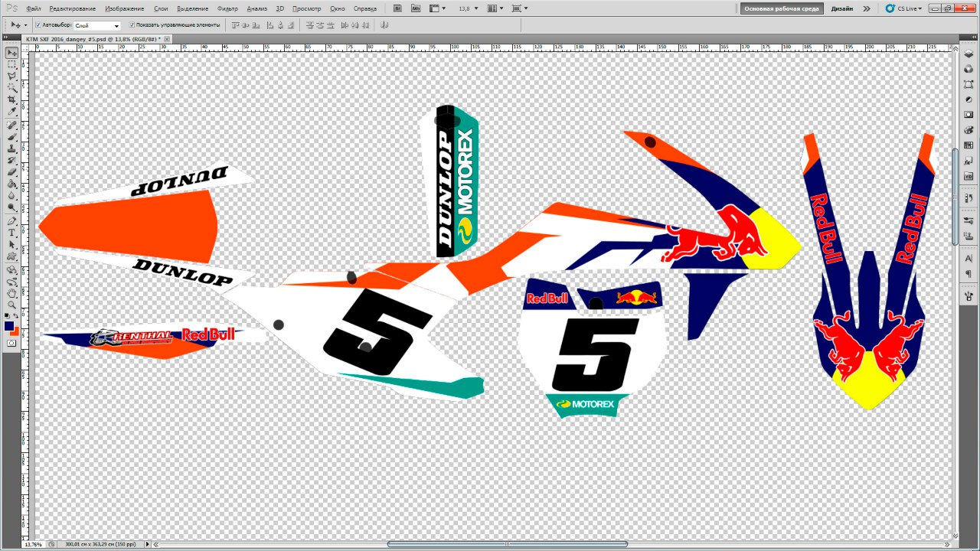Switch to Основная рабочая среда workspace

[x=782, y=8]
